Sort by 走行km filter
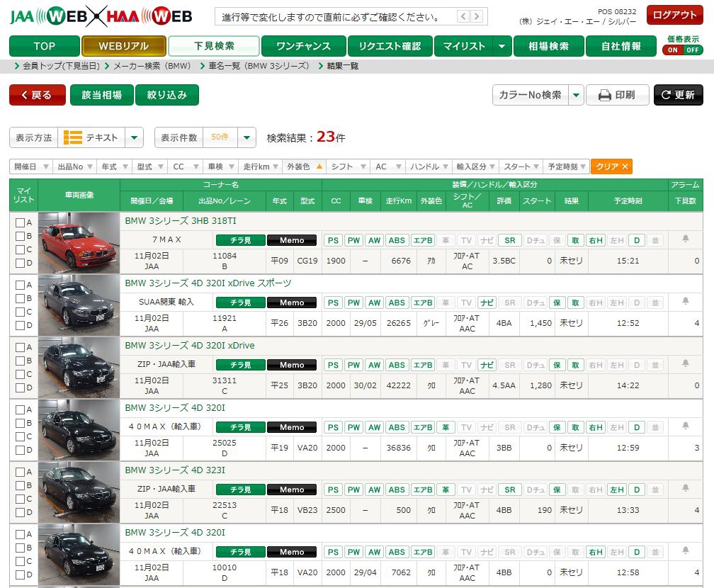 pos(260,166)
